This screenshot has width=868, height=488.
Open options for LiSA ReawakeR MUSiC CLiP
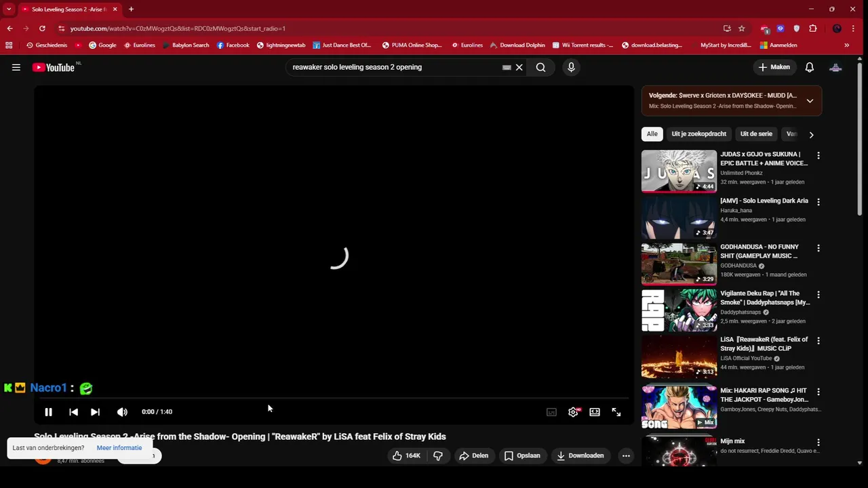[818, 341]
